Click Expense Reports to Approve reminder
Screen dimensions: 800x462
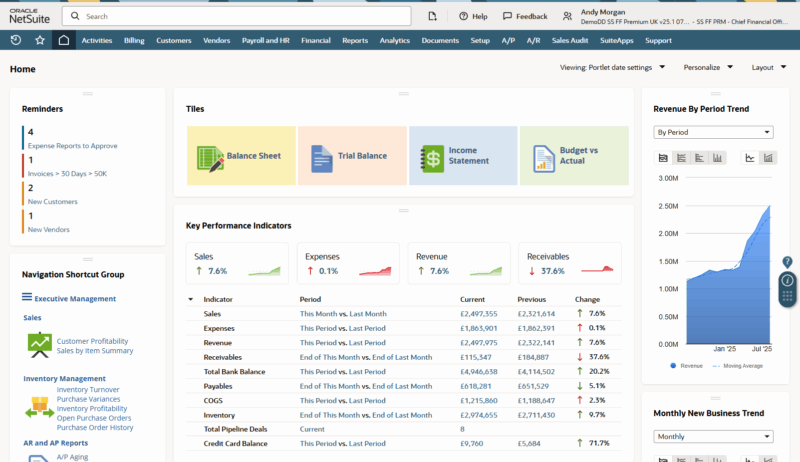tap(72, 146)
